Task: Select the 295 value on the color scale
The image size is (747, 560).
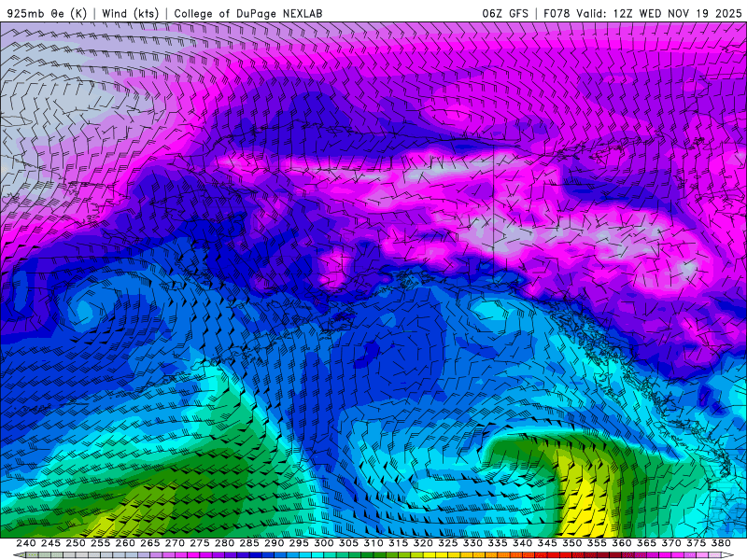Action: 298,543
